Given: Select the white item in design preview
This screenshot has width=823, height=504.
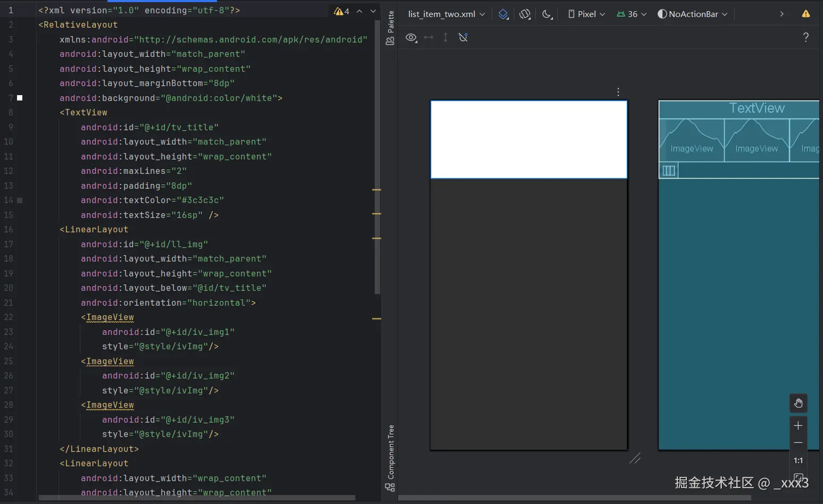Looking at the screenshot, I should pos(529,139).
